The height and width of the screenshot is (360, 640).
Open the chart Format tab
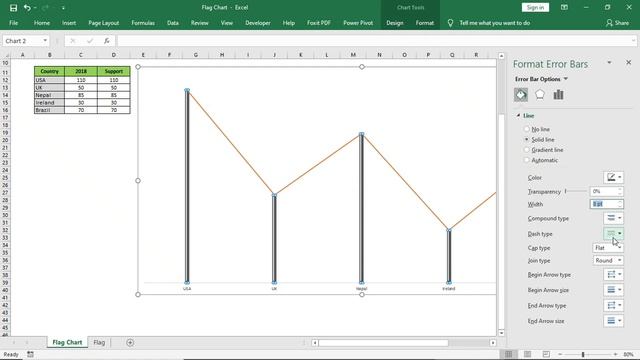[x=424, y=23]
